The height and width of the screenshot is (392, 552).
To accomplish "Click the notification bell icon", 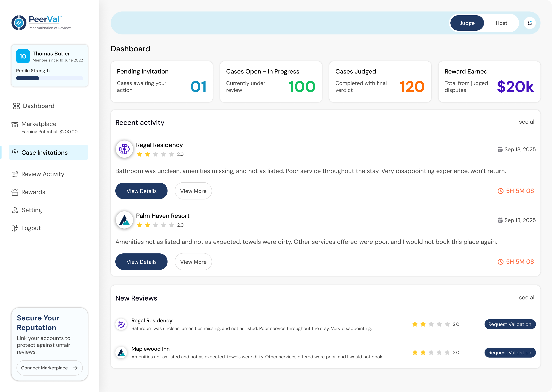I will [x=530, y=23].
